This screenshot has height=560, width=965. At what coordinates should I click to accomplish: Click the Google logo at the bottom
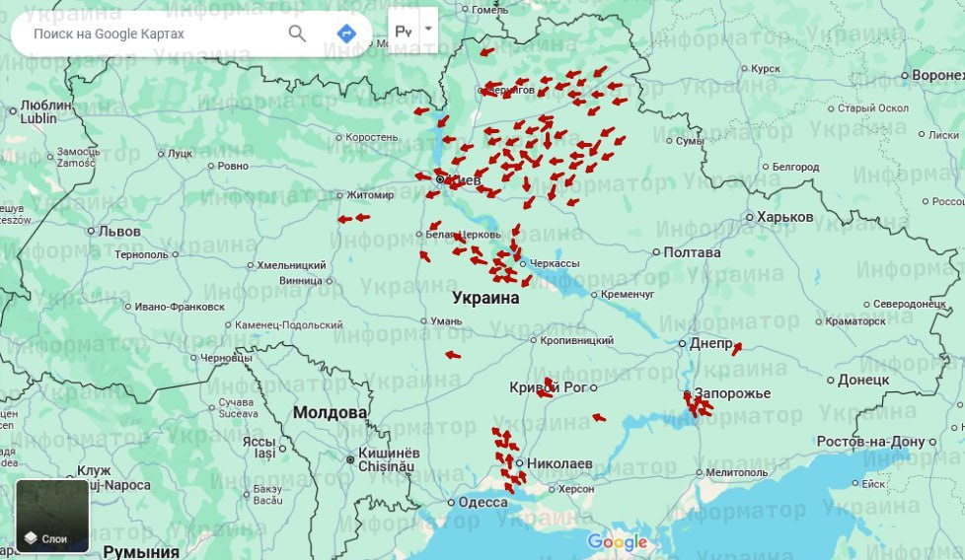(x=618, y=542)
